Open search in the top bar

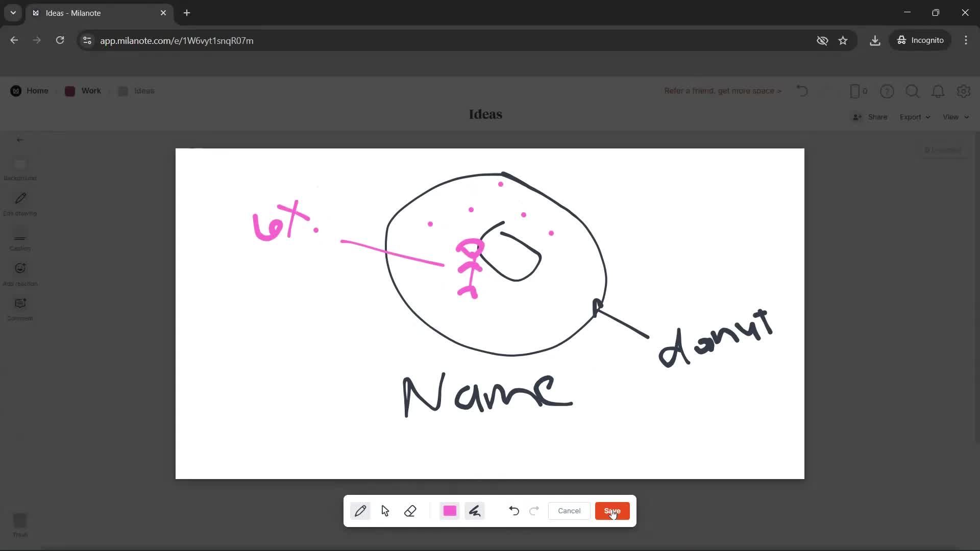coord(913,91)
